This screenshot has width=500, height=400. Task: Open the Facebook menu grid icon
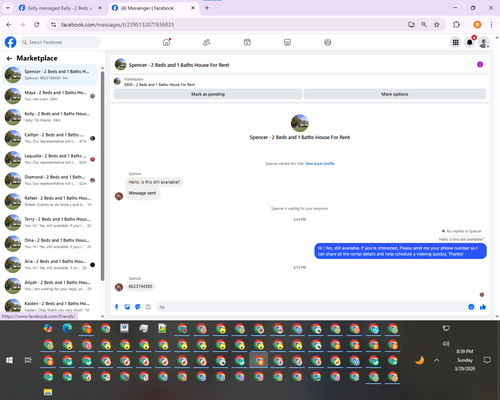[x=455, y=42]
